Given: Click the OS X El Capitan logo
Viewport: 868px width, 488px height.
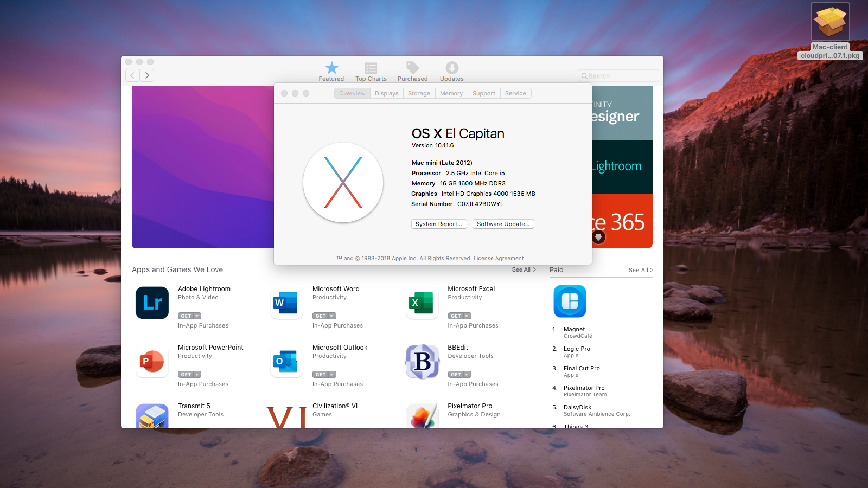Looking at the screenshot, I should tap(343, 183).
